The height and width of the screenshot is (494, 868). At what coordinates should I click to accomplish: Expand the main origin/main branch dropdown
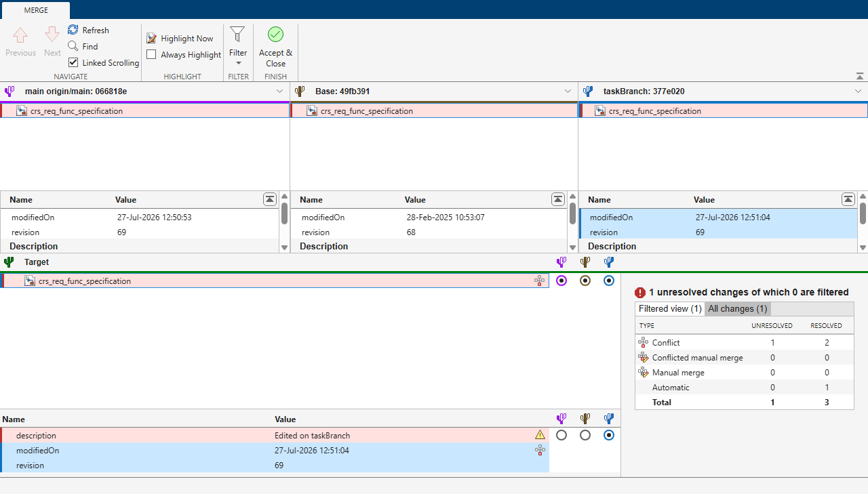point(280,91)
